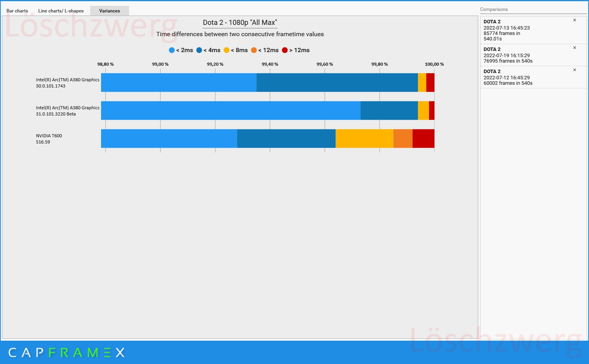Click the light blue segment of A380 3220 Beta bar
This screenshot has height=364, width=589.
pyautogui.click(x=231, y=110)
